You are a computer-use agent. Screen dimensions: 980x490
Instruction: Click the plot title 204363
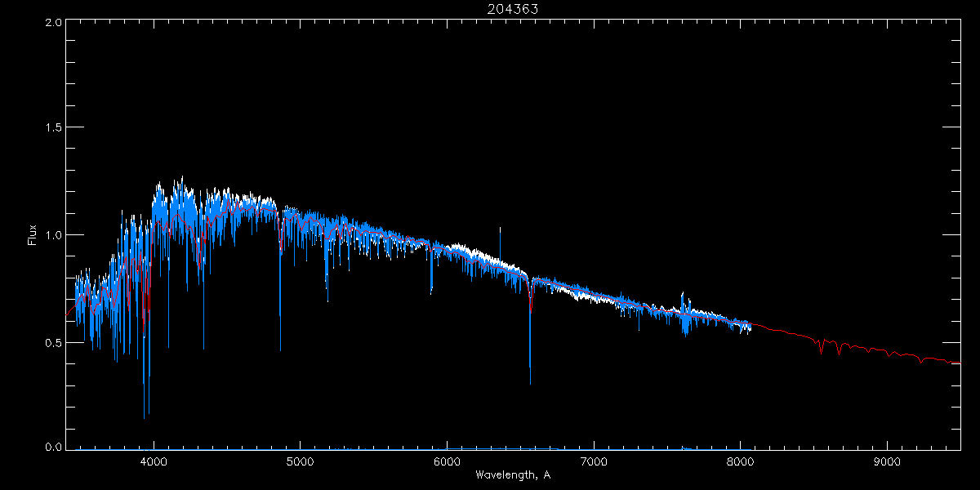[513, 9]
